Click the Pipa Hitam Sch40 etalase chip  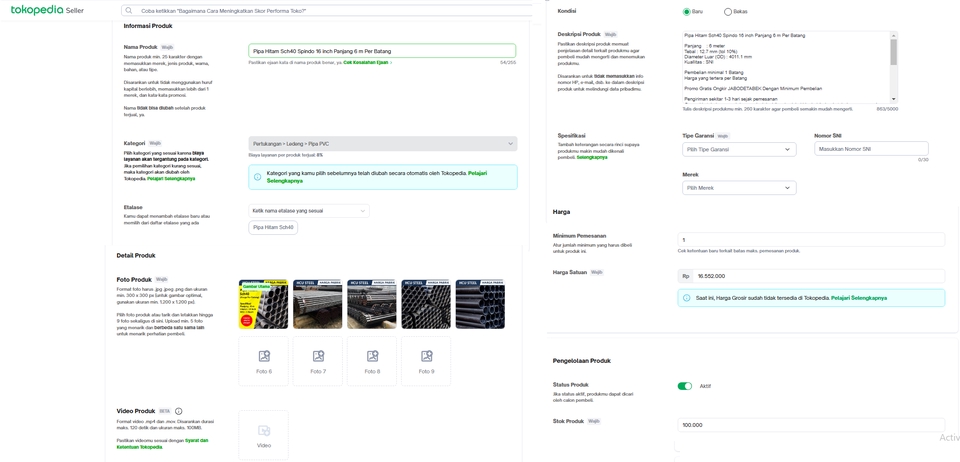pos(273,228)
